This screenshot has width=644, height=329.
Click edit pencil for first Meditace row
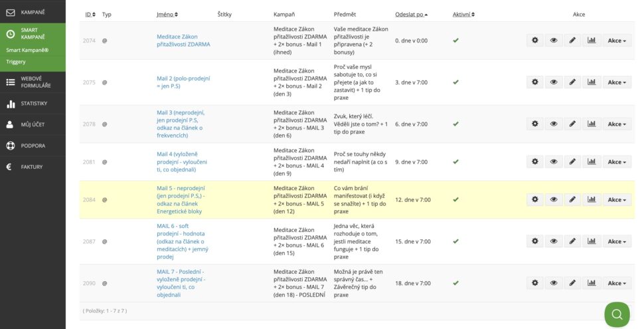pos(572,41)
